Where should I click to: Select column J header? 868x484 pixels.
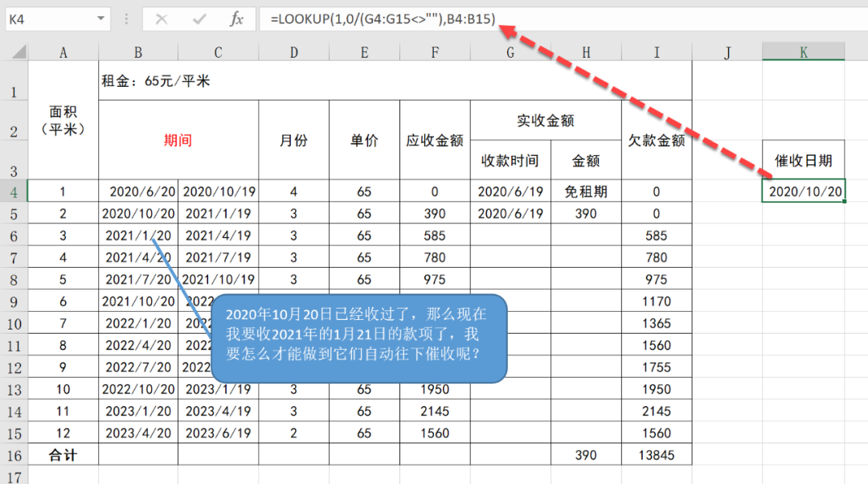pyautogui.click(x=727, y=52)
